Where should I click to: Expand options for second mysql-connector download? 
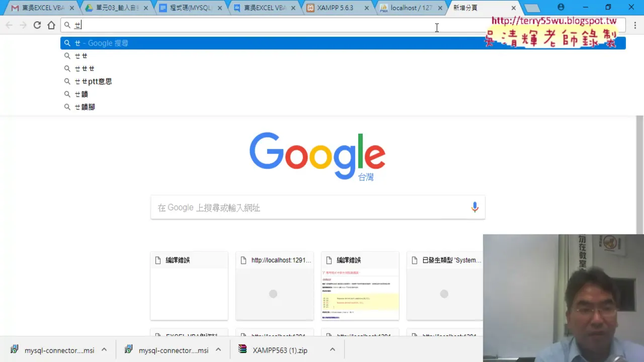[x=218, y=349]
